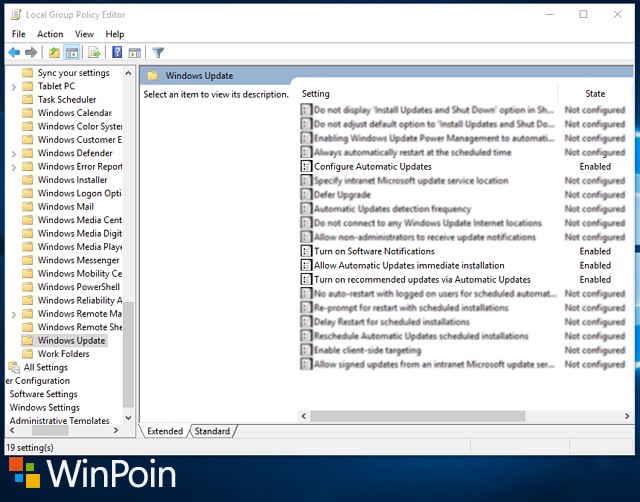Expand the Windows Error Reporting tree node
Image resolution: width=640 pixels, height=502 pixels.
click(14, 167)
